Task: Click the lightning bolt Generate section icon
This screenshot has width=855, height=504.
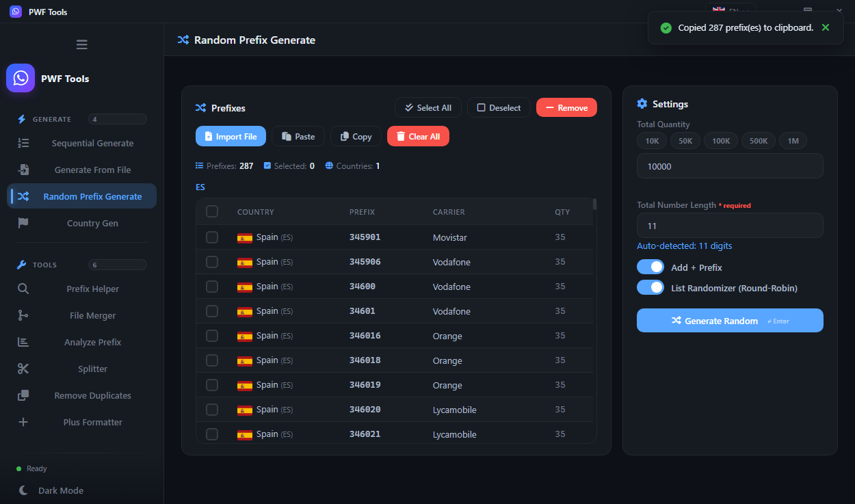Action: pyautogui.click(x=21, y=119)
